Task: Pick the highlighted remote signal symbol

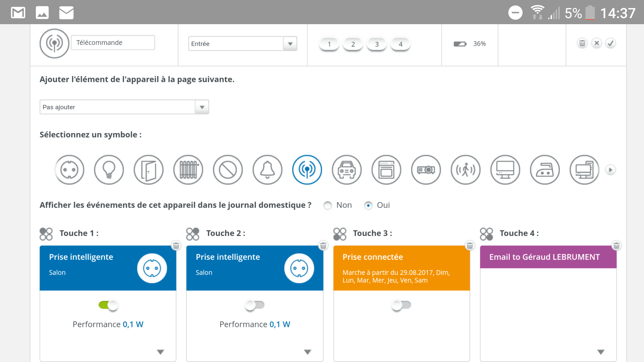Action: 307,170
